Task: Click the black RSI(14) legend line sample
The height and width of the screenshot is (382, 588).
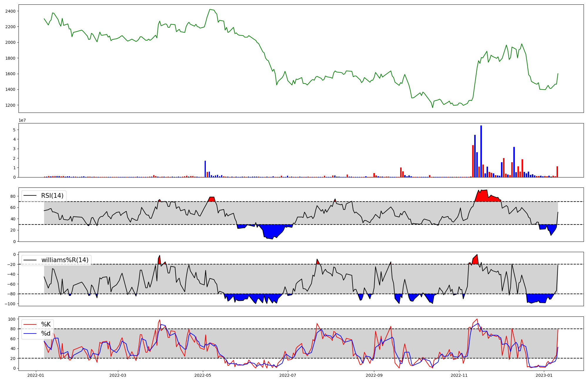Action: tap(30, 196)
